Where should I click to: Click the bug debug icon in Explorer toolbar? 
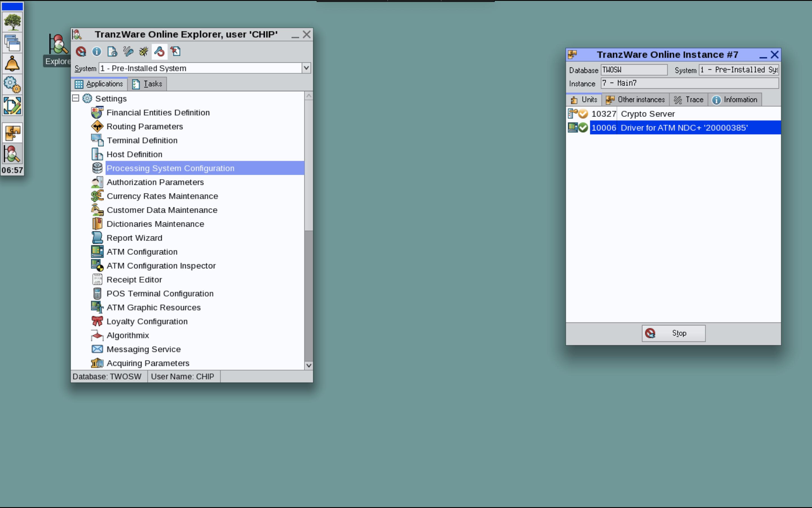144,51
